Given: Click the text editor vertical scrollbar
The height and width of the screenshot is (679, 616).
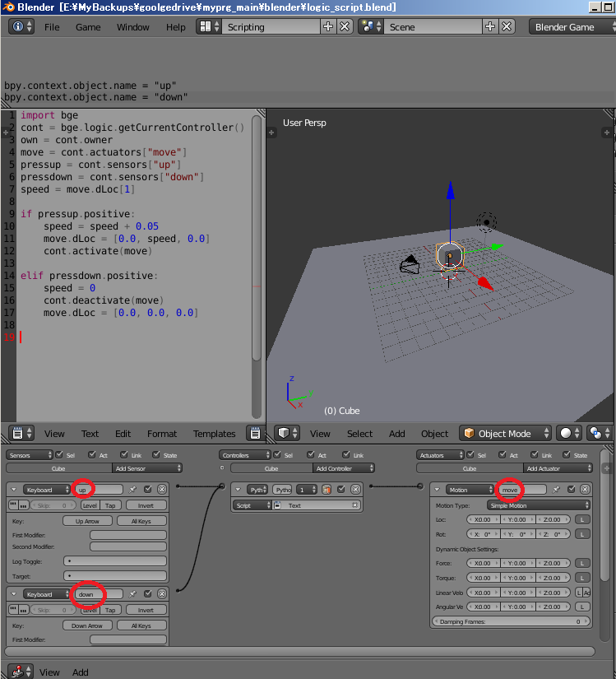Looking at the screenshot, I should click(x=257, y=238).
